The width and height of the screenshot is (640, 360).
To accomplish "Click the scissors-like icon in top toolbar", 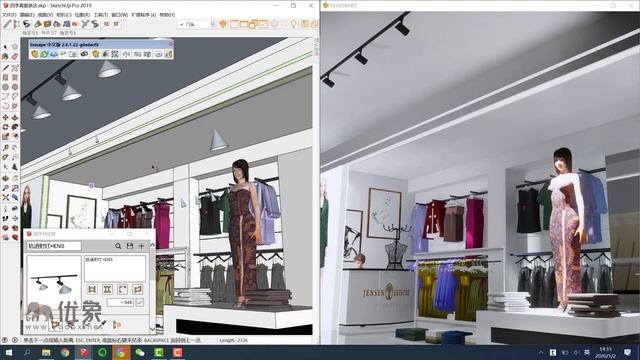I will (85, 24).
